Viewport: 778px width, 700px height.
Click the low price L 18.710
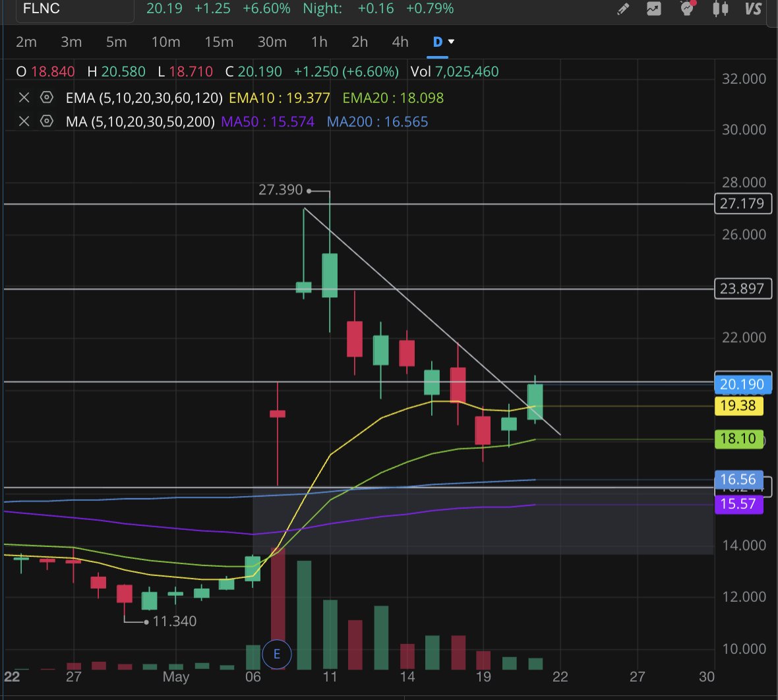185,72
